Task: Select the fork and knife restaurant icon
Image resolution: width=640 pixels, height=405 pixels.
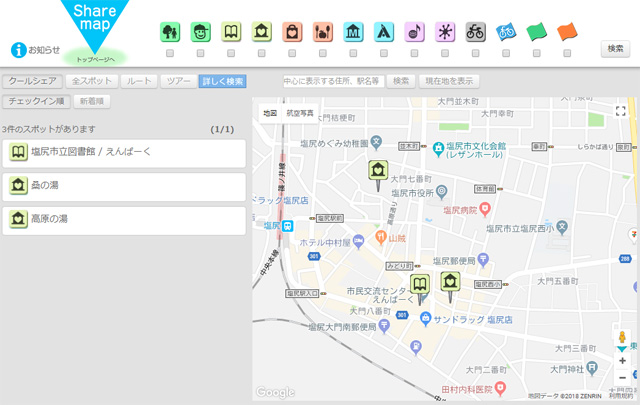Action: tap(323, 32)
